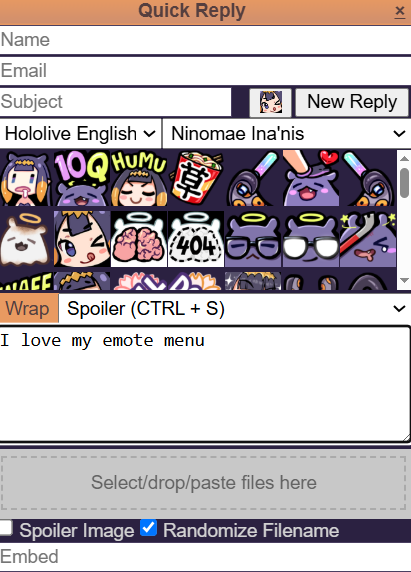The height and width of the screenshot is (572, 411).
Task: Expand the Ninomae Ina'nis dropdown
Action: pyautogui.click(x=287, y=134)
